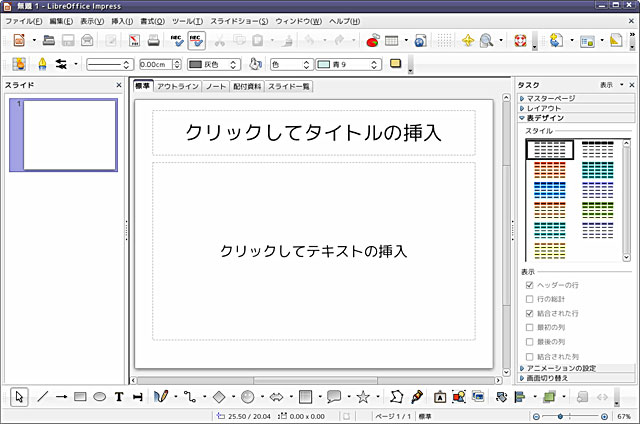Toggle the auto spellcheck icon

[196, 40]
